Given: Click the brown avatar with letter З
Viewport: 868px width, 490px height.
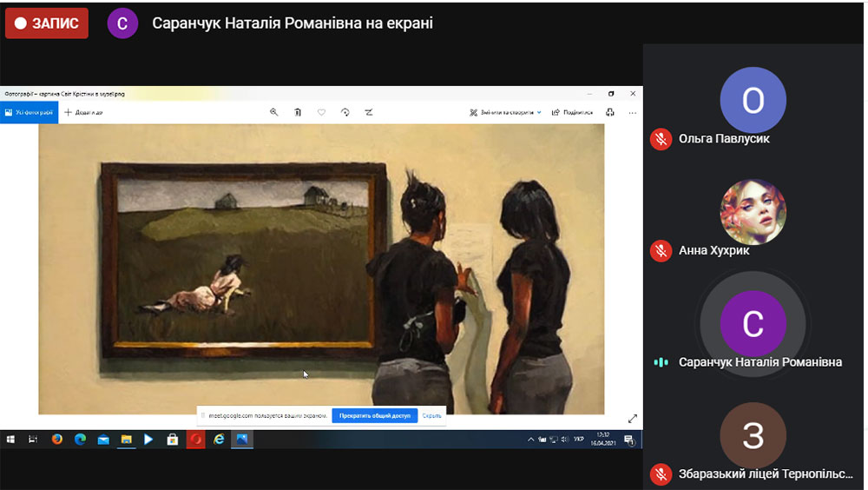Looking at the screenshot, I should (753, 435).
